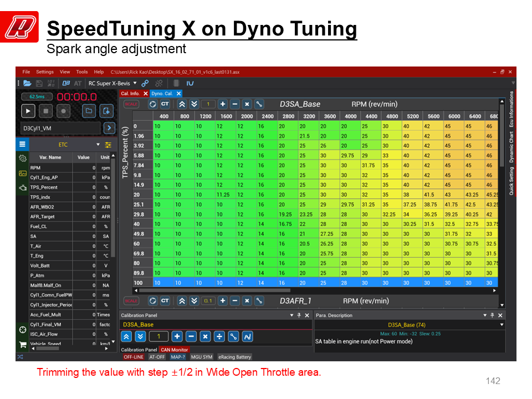The image size is (532, 399).
Task: Click CT button for D3SA_Base table
Action: pos(165,104)
